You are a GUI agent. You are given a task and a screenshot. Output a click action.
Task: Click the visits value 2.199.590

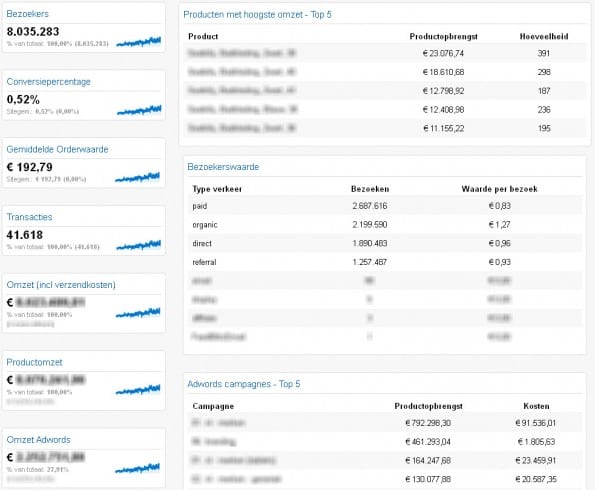(x=370, y=225)
